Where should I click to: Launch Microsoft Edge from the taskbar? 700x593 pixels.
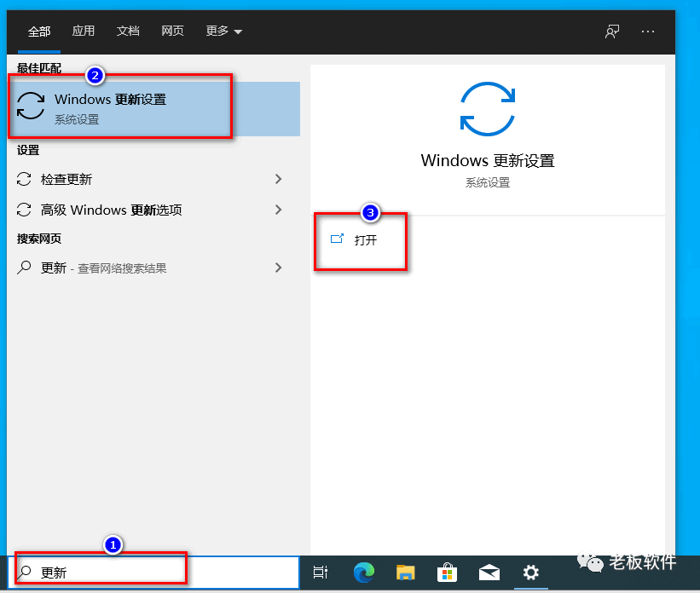tap(364, 573)
